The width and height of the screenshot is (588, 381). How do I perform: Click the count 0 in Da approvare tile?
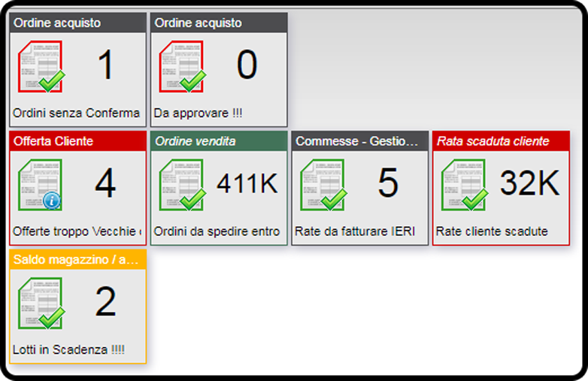[247, 65]
